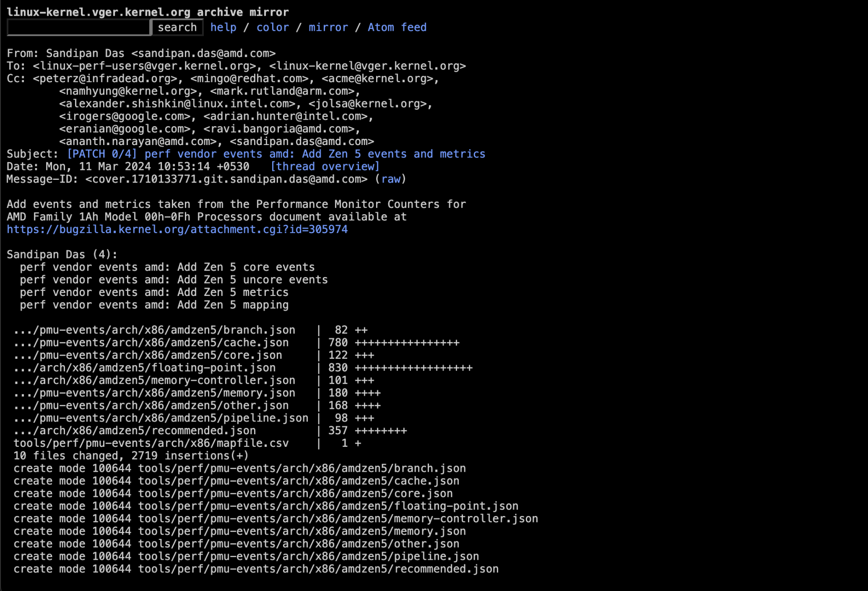Click the Date line timestamp
This screenshot has width=868, height=591.
click(x=147, y=167)
